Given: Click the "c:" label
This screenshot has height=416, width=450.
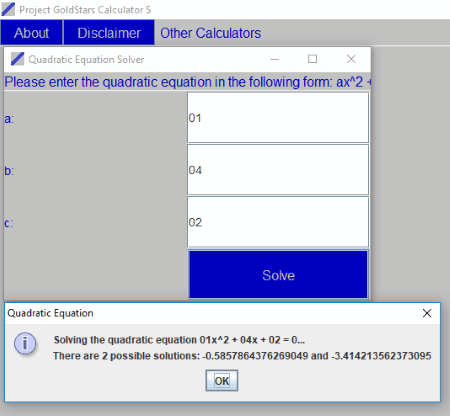Looking at the screenshot, I should pyautogui.click(x=9, y=223).
